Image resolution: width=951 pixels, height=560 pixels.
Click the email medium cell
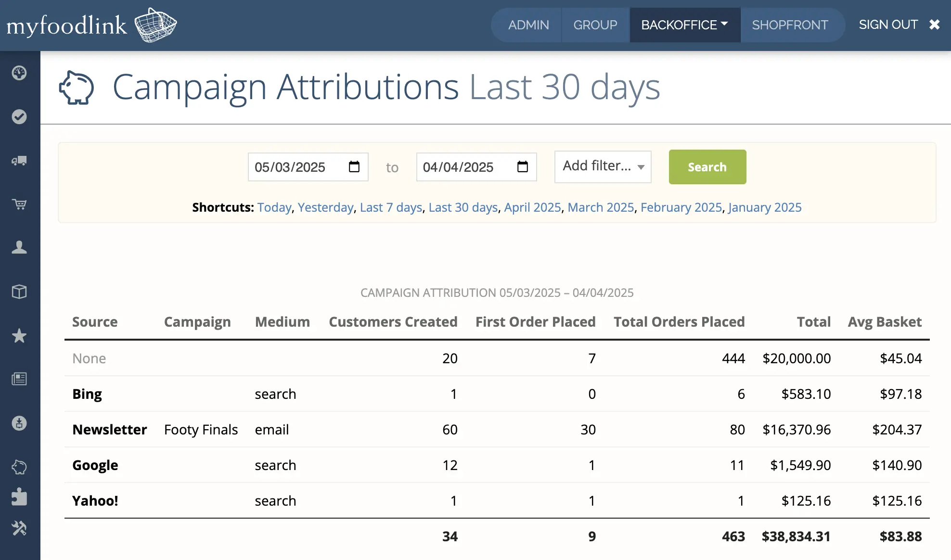click(272, 430)
